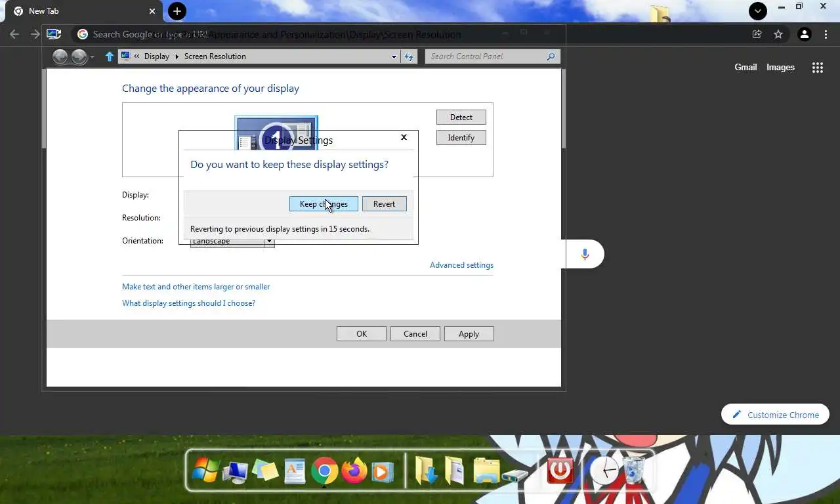Click the refresh icon beside address bar
This screenshot has height=504, width=840.
(x=409, y=56)
